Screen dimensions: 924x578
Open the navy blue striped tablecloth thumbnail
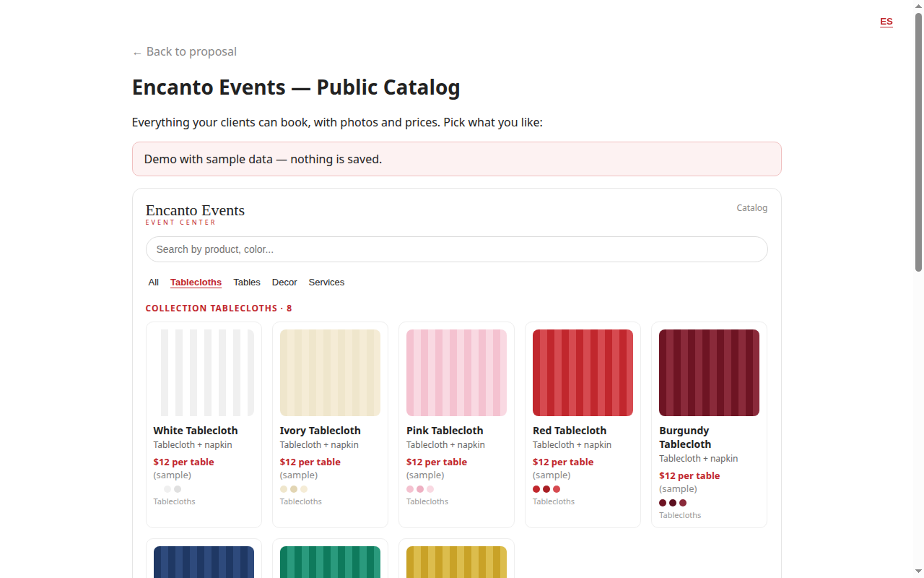coord(204,562)
